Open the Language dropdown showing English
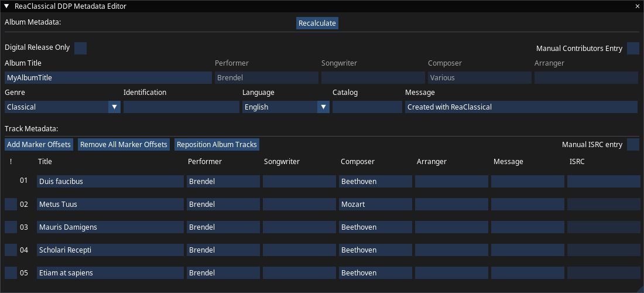 click(286, 107)
